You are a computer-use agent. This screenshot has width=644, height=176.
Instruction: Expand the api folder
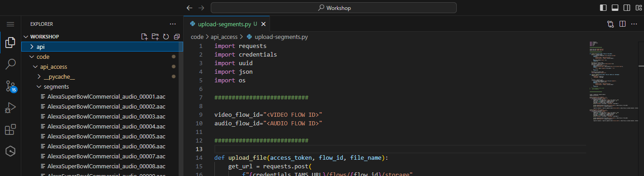(x=102, y=47)
